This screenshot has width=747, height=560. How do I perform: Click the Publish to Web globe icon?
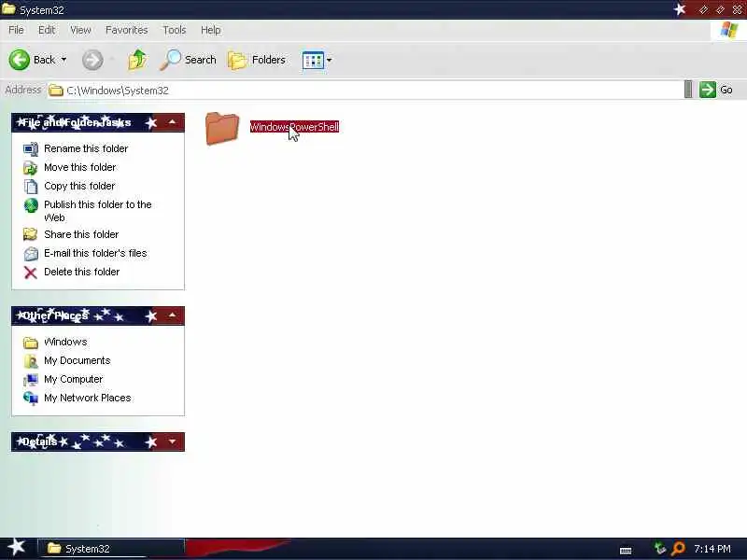(31, 205)
